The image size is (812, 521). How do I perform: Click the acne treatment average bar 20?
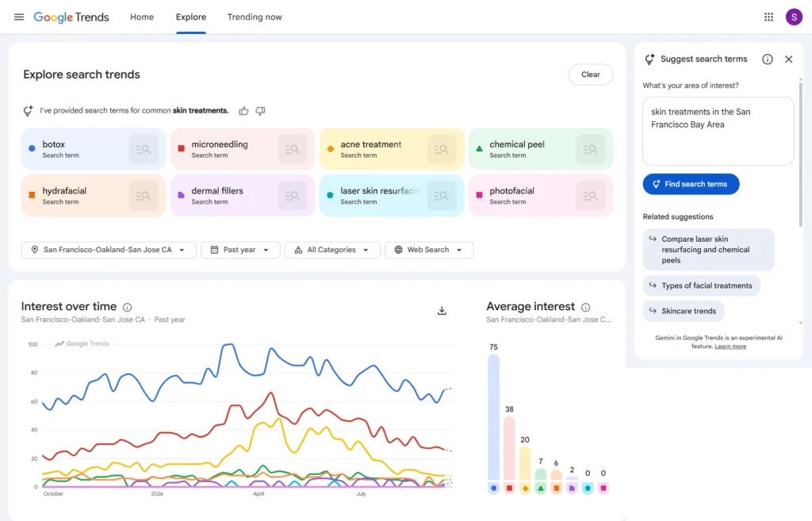[x=525, y=464]
